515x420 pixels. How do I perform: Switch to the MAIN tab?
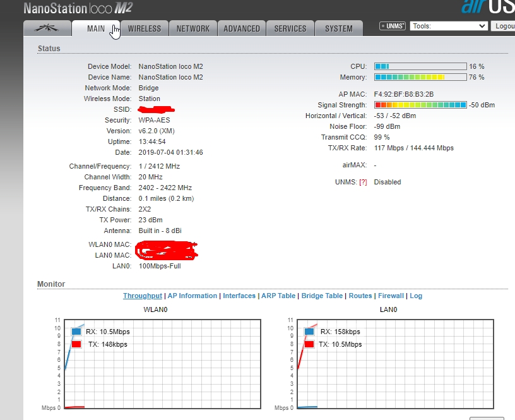96,28
